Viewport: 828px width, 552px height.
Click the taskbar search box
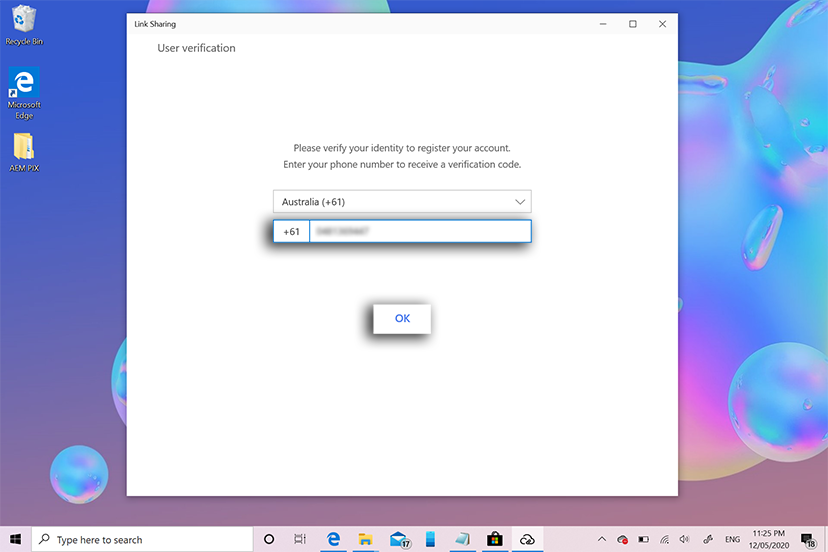point(143,539)
